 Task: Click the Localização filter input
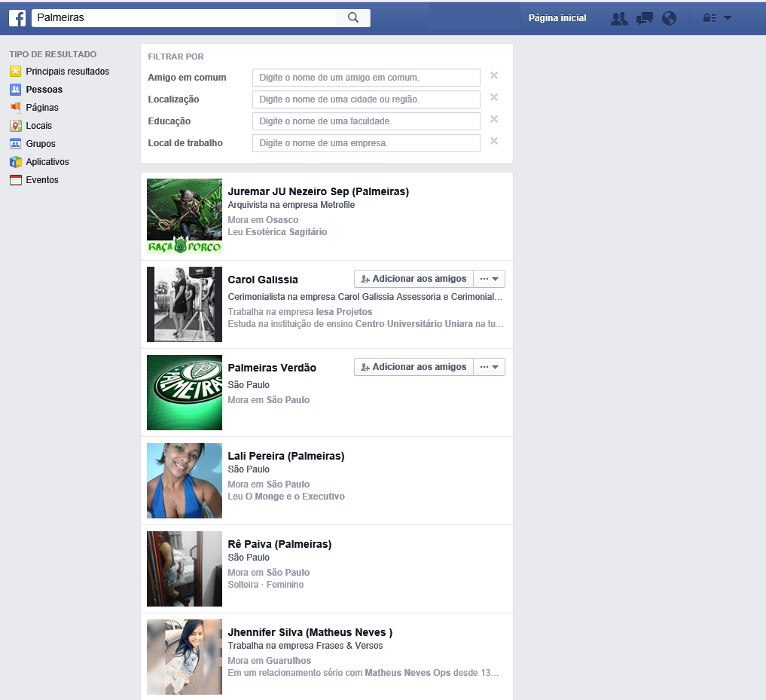tap(366, 99)
